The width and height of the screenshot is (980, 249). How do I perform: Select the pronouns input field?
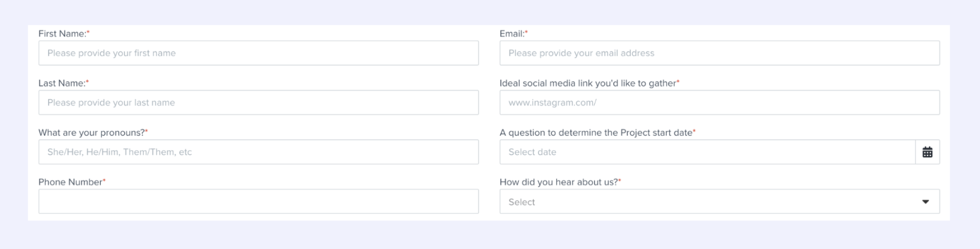258,152
